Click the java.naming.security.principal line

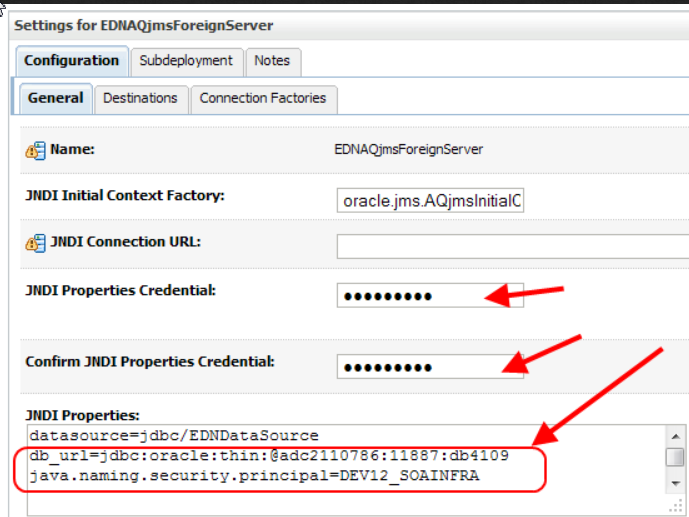(254, 476)
